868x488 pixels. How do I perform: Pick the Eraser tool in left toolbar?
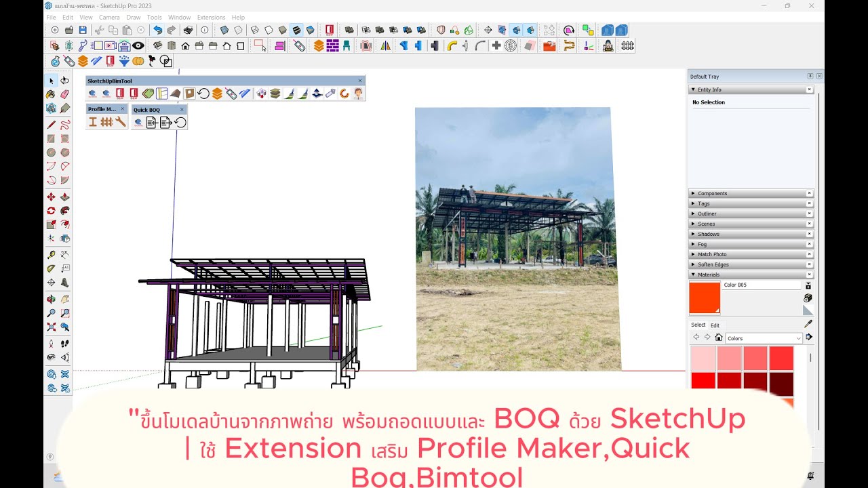point(65,94)
